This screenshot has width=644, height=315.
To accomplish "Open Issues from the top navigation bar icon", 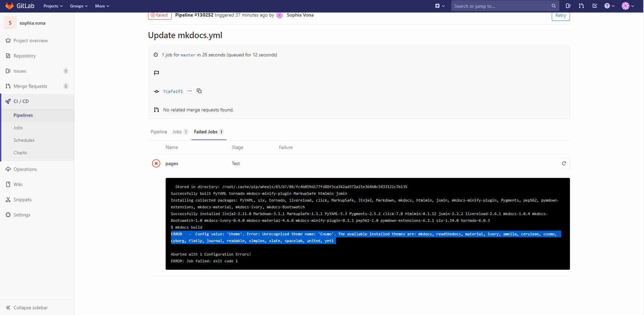I will pos(568,6).
